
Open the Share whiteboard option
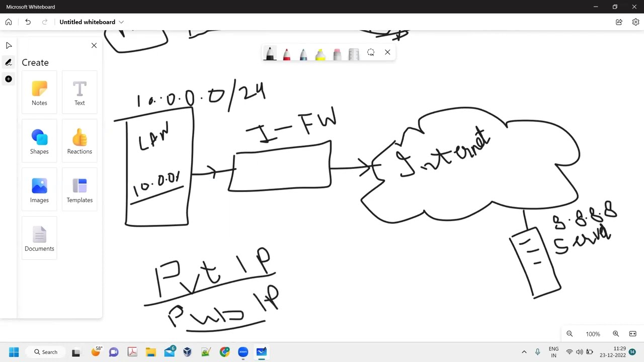point(619,22)
